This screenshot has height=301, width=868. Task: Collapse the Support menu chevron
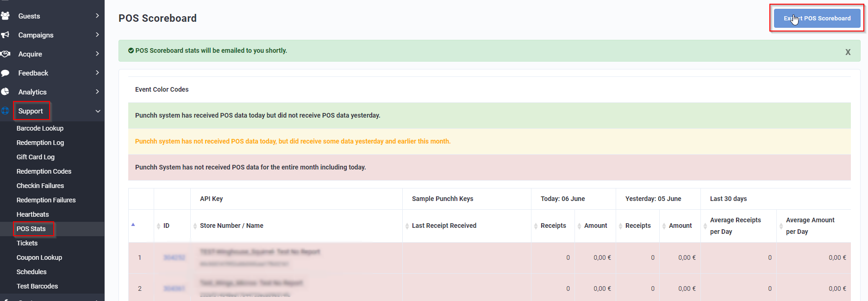pyautogui.click(x=98, y=111)
